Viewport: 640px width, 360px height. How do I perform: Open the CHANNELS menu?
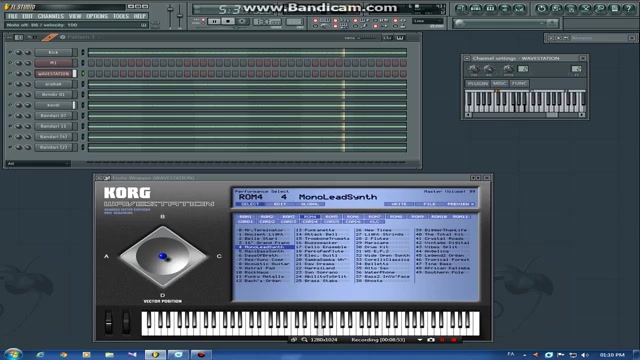coord(51,16)
